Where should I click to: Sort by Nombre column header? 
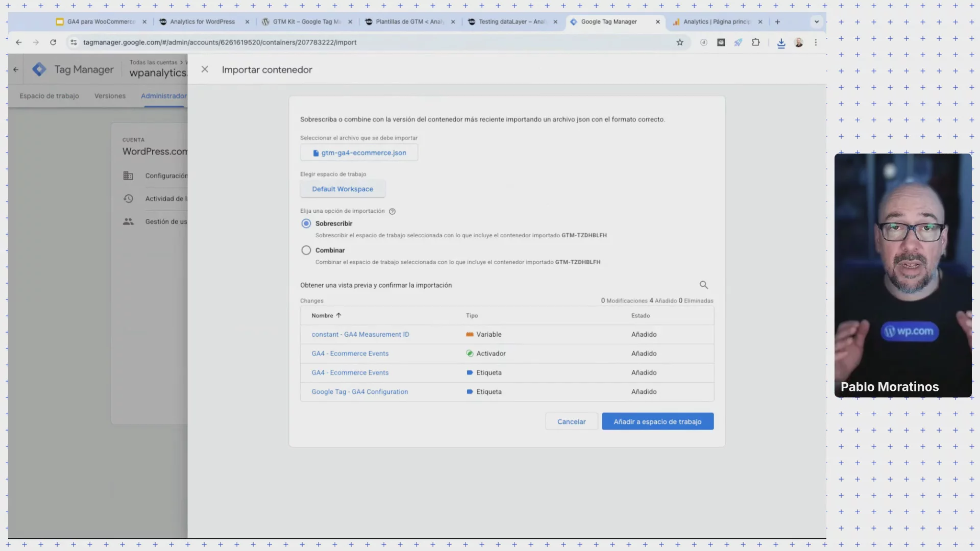tap(326, 316)
